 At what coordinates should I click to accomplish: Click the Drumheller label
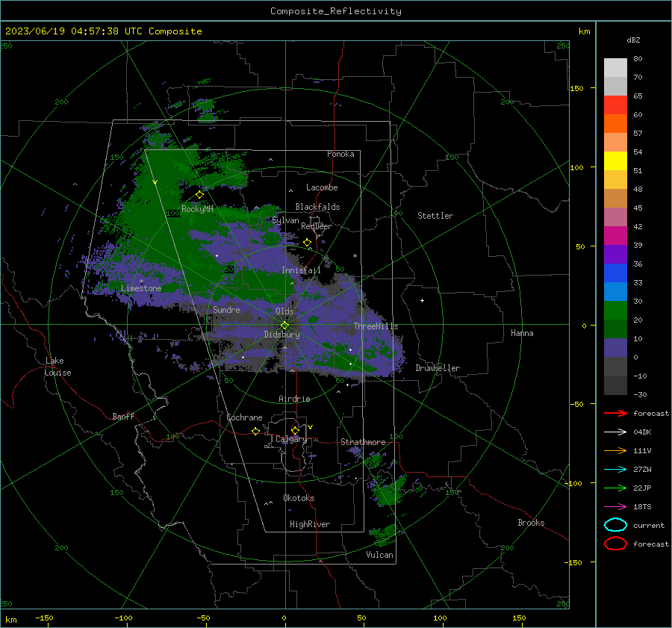(438, 368)
